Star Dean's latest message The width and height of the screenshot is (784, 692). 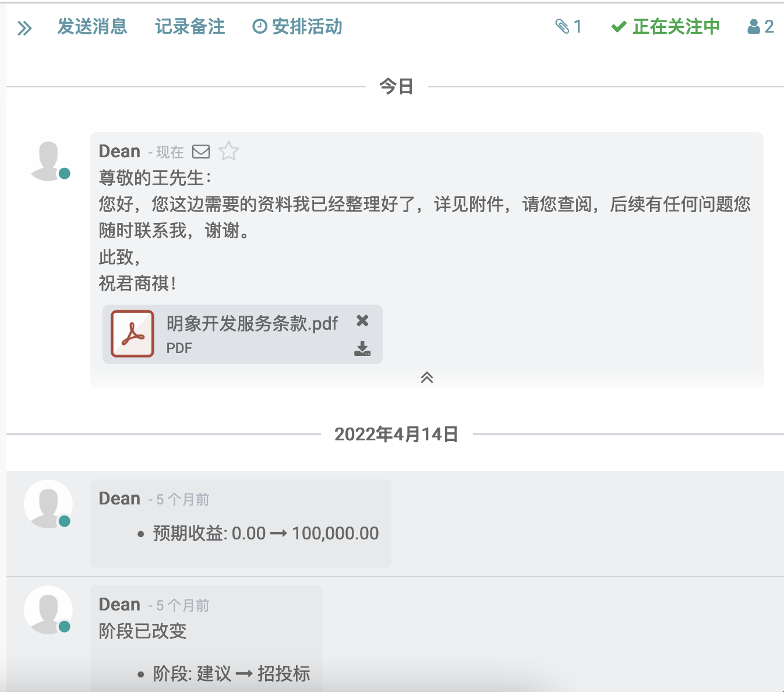click(228, 152)
